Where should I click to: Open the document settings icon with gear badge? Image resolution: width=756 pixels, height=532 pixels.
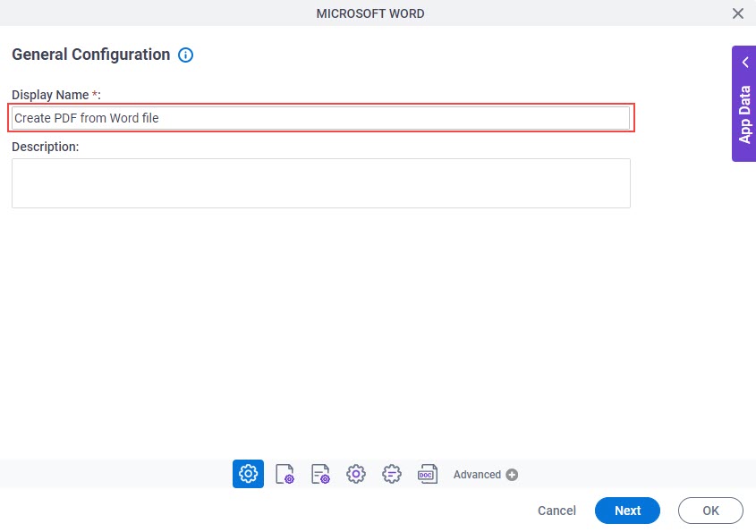click(x=285, y=474)
